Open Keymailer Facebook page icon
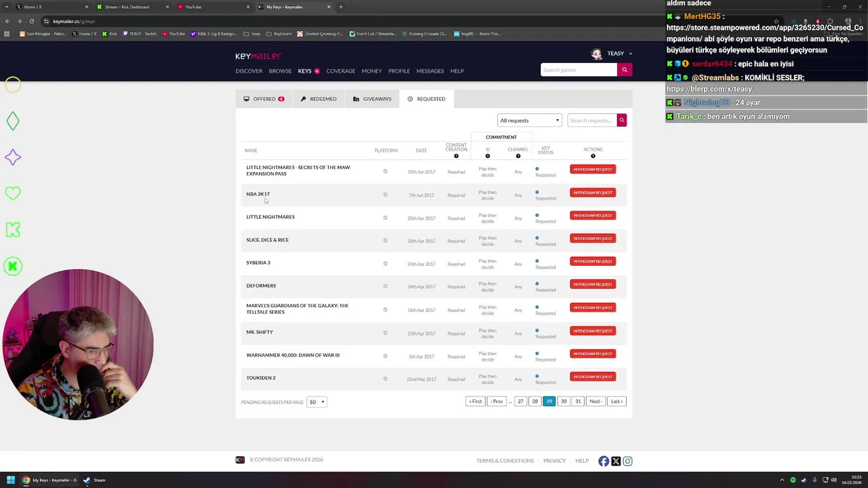 604,461
